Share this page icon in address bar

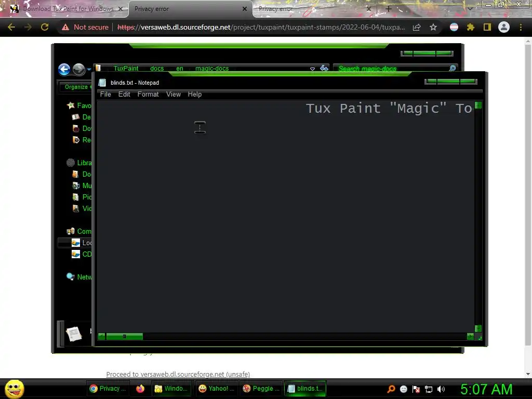417,27
